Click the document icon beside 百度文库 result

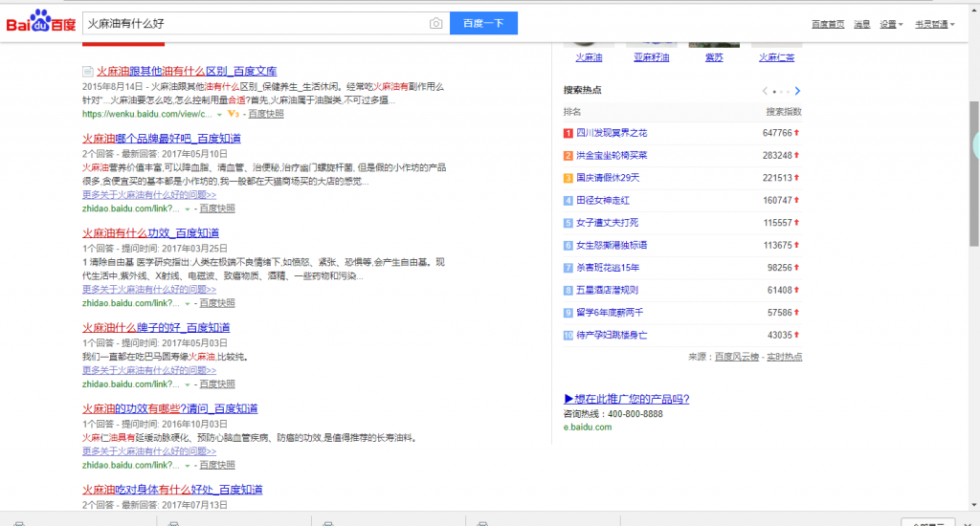(x=87, y=71)
